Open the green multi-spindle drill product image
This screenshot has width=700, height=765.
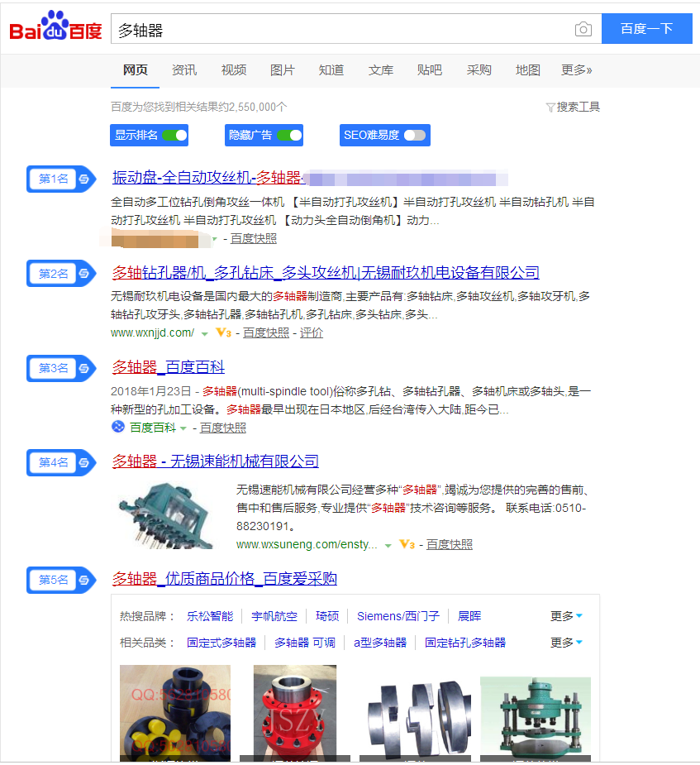(x=536, y=720)
